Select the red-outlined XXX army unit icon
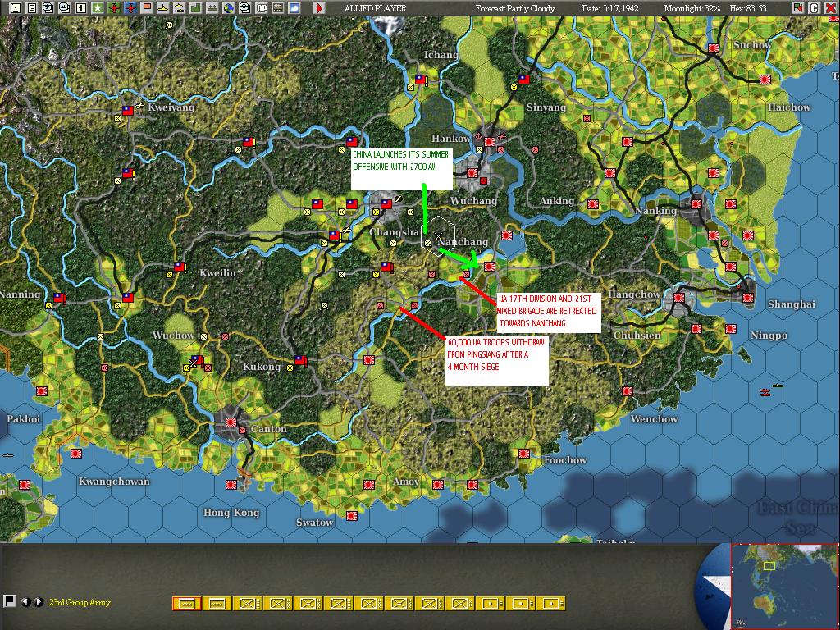Screen dimensions: 840x630 click(186, 604)
